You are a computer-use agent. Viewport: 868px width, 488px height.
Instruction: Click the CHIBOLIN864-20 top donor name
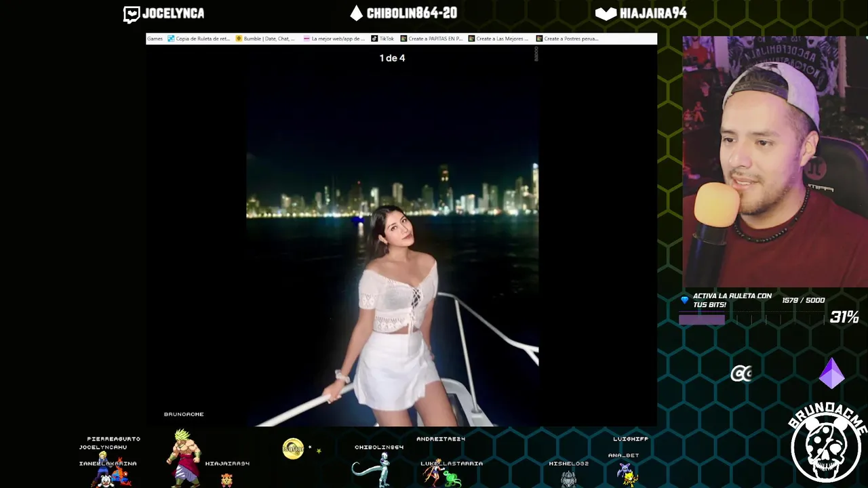tap(412, 14)
